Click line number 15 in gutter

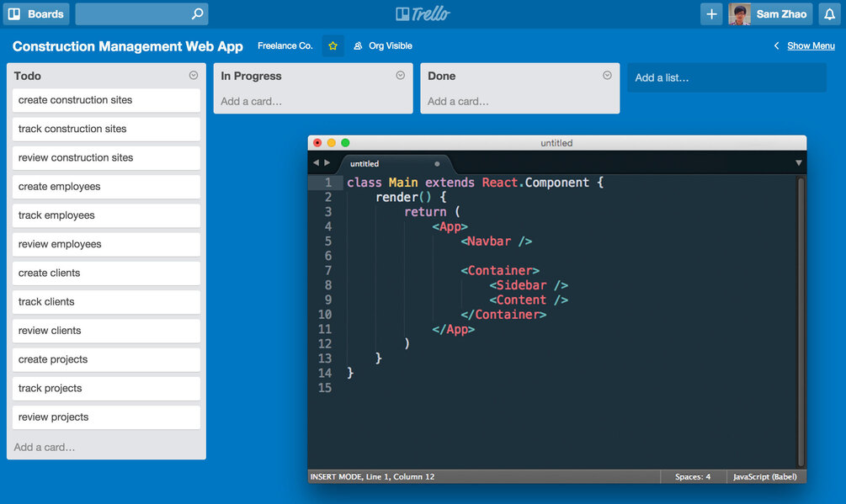point(325,388)
